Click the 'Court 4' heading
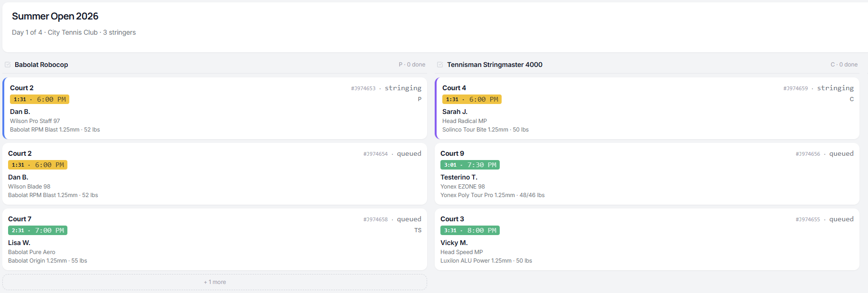Screen dimensions: 868x293 click(454, 88)
